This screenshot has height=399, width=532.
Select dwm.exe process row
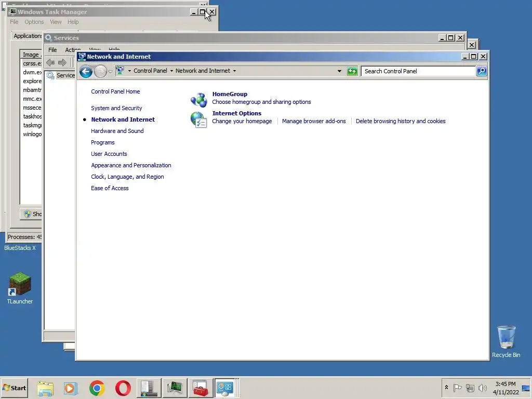click(x=32, y=72)
